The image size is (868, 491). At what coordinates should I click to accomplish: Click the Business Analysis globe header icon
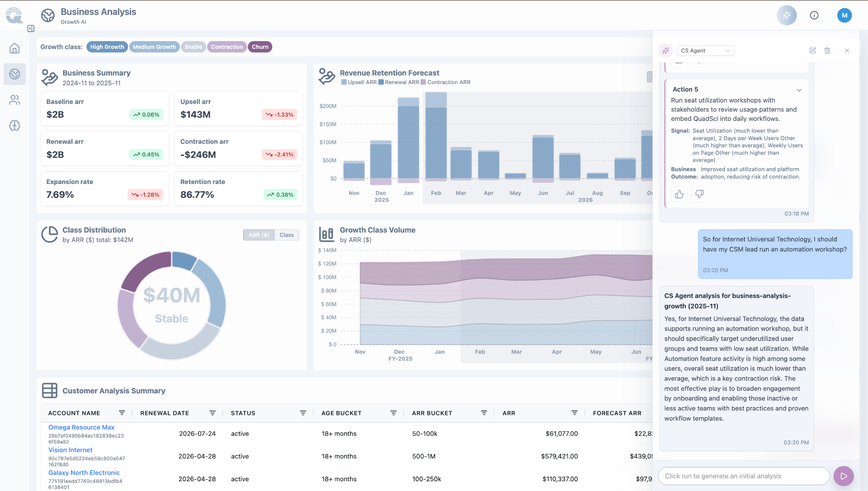[x=48, y=15]
